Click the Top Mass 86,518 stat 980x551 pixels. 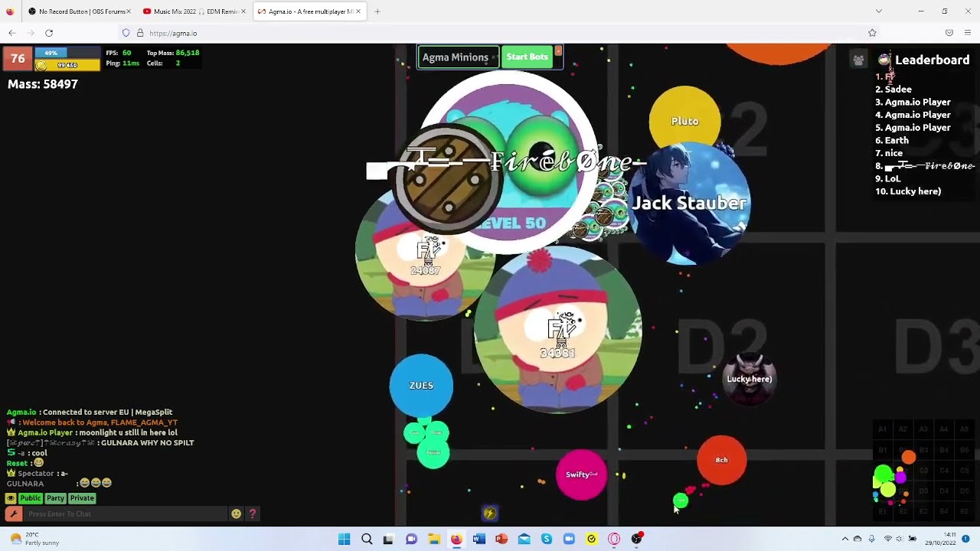point(173,53)
